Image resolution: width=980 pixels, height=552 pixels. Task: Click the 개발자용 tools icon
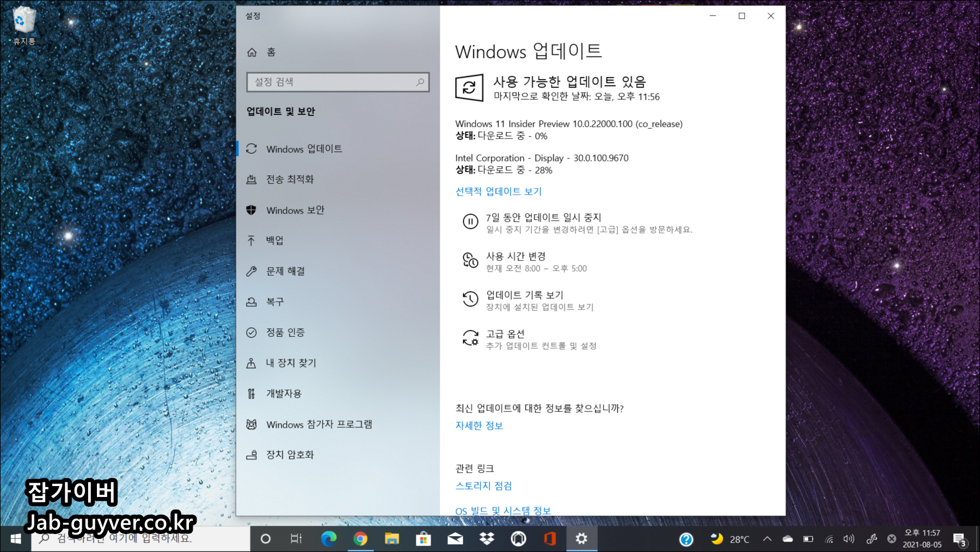(251, 393)
